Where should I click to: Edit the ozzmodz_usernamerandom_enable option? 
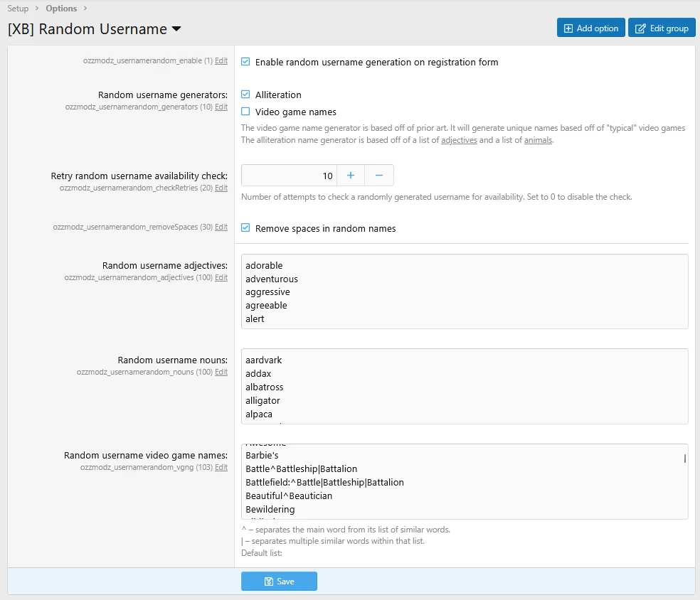221,61
